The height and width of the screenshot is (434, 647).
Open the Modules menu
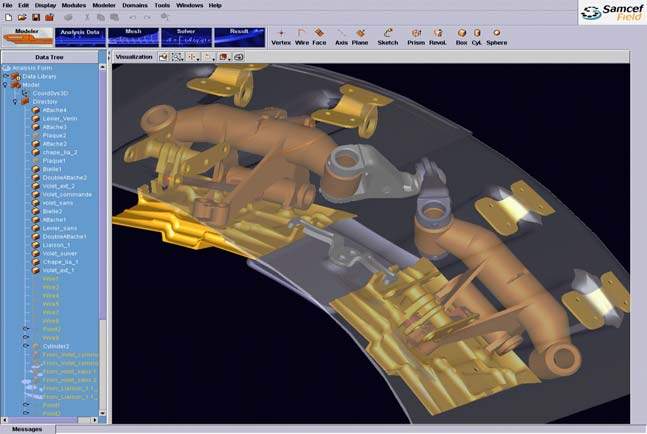point(74,5)
